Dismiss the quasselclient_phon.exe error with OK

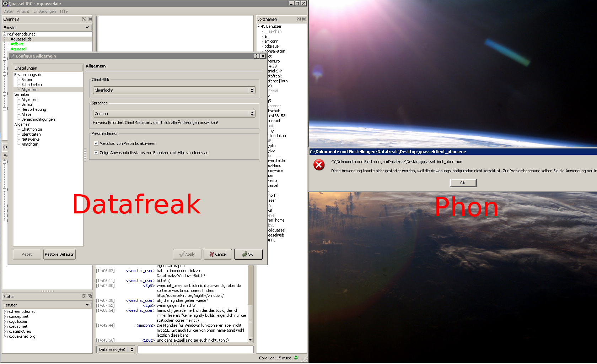(x=463, y=183)
